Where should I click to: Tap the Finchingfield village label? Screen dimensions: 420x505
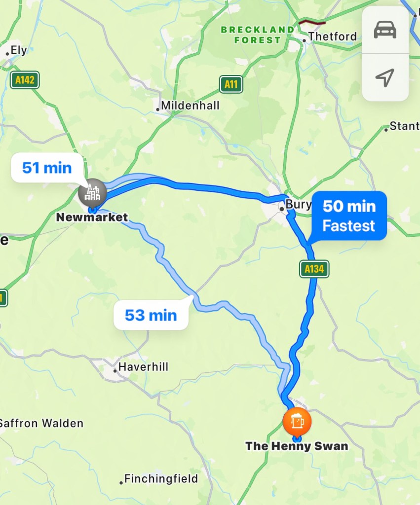(x=161, y=479)
